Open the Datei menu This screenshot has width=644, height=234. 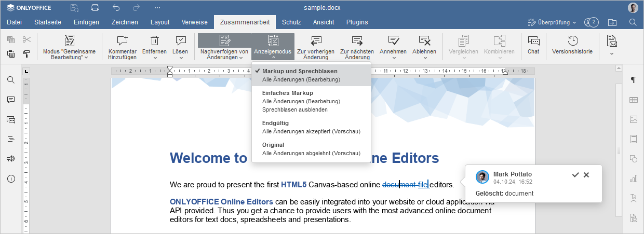pyautogui.click(x=14, y=22)
